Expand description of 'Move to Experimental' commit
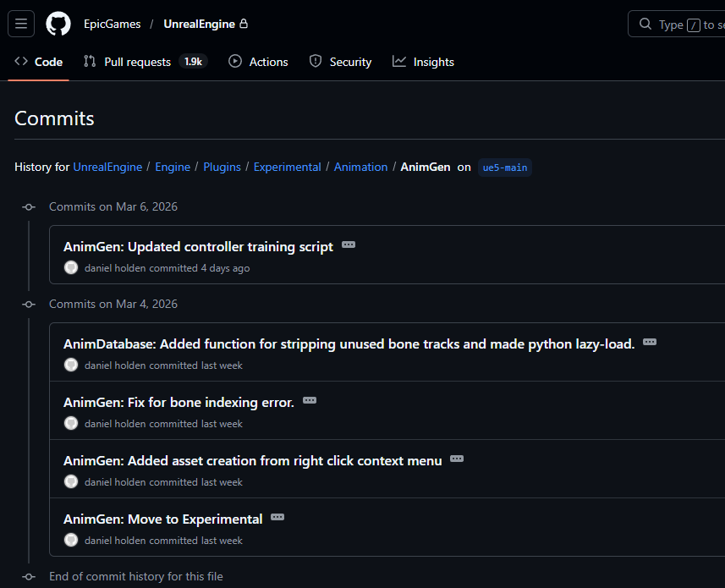The height and width of the screenshot is (588, 725). tap(277, 517)
